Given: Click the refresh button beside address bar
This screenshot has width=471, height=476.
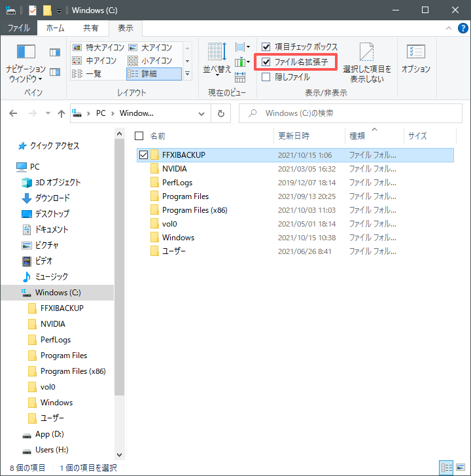Looking at the screenshot, I should pyautogui.click(x=221, y=113).
